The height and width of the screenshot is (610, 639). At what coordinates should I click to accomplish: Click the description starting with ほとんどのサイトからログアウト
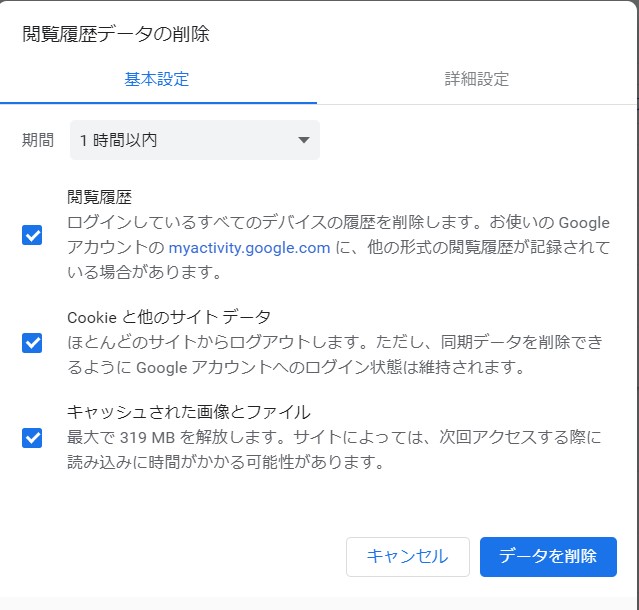coord(335,343)
